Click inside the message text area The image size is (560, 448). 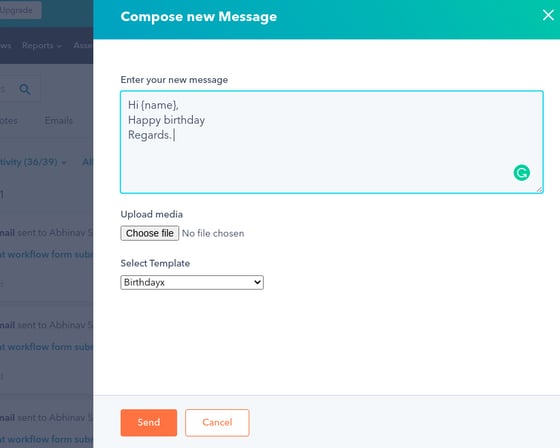click(x=332, y=142)
